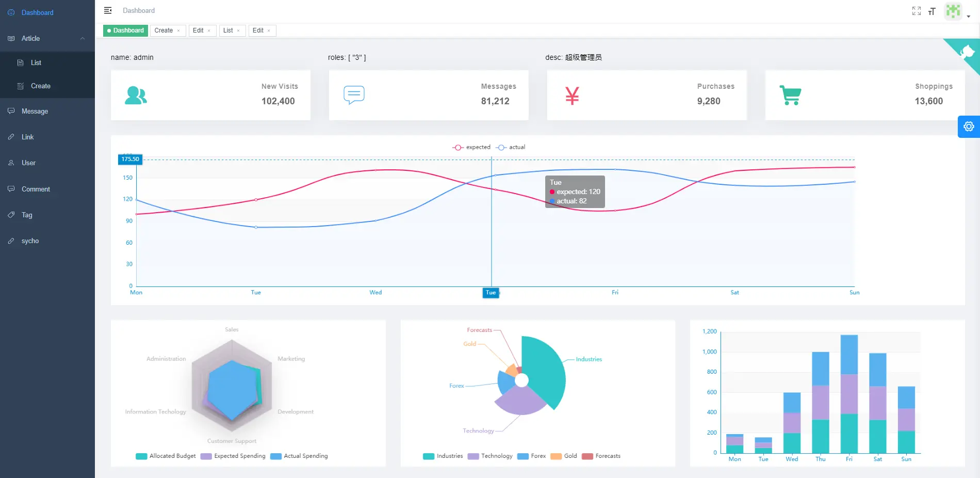This screenshot has height=478, width=980.
Task: Click the Dashboard breadcrumb text
Action: [x=139, y=10]
